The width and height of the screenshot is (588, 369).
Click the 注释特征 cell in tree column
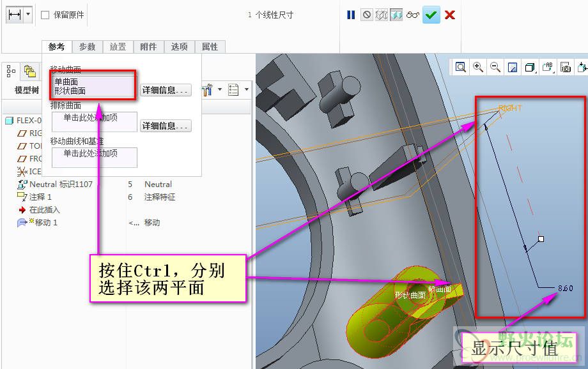160,197
